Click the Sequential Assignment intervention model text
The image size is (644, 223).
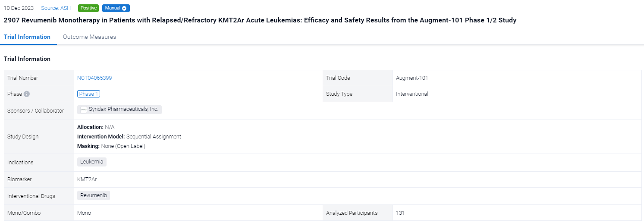pyautogui.click(x=154, y=137)
